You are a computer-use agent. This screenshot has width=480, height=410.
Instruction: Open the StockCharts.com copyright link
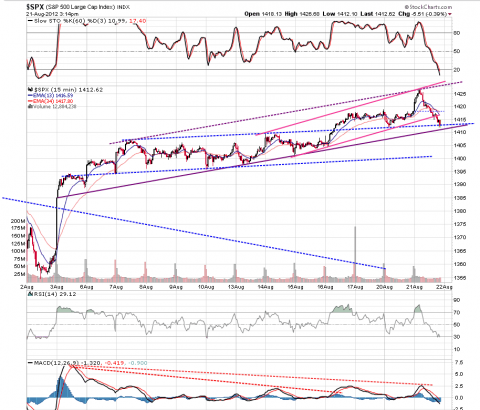click(x=428, y=7)
